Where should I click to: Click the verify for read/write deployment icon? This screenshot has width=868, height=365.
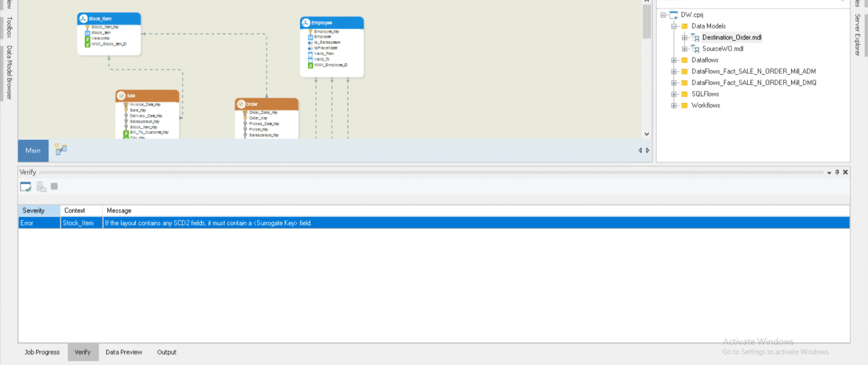(25, 187)
